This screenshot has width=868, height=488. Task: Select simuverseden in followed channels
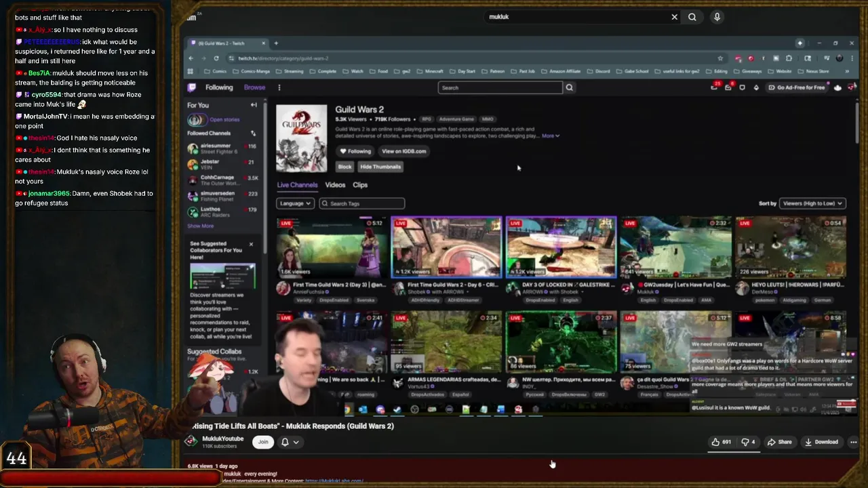pos(222,196)
